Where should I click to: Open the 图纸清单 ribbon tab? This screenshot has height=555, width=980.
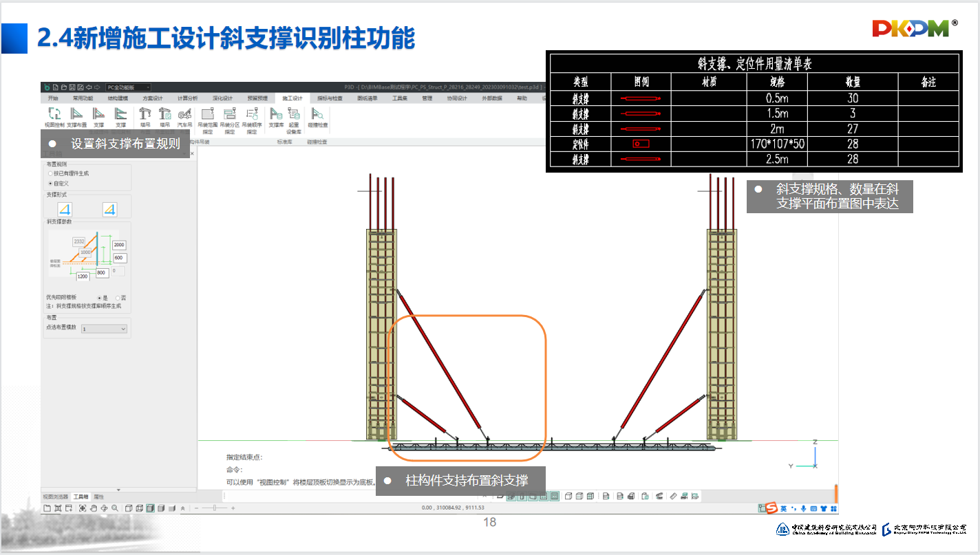[367, 98]
